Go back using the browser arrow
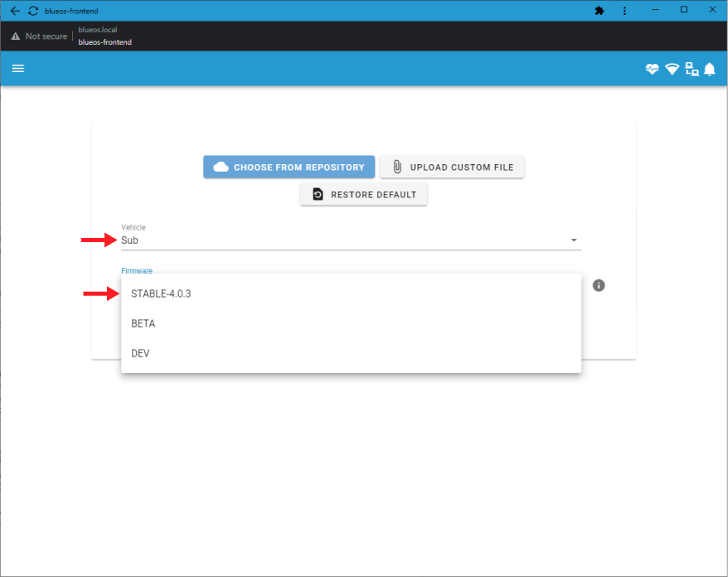 (x=14, y=11)
